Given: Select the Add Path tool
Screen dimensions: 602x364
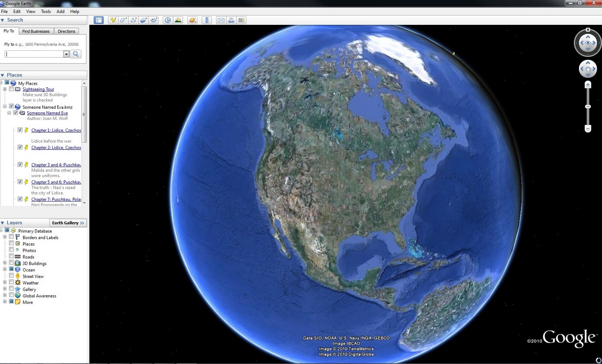Looking at the screenshot, I should tap(133, 20).
